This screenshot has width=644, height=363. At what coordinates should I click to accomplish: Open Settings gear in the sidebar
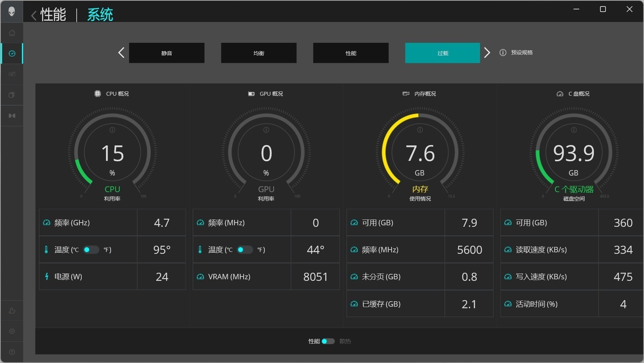pos(12,331)
